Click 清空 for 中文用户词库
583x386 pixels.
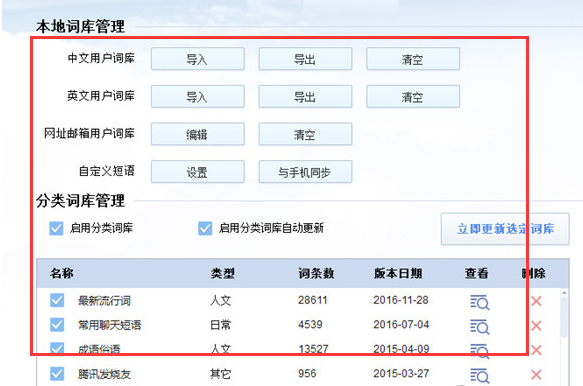tap(413, 59)
